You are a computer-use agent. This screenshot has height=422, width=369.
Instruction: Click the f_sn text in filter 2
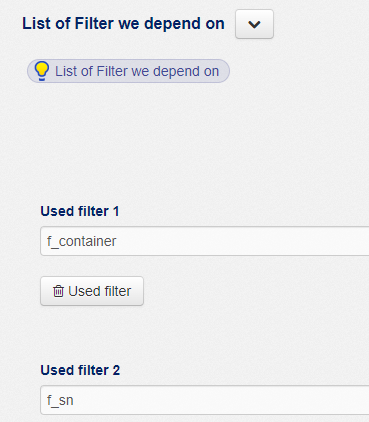[x=60, y=400]
